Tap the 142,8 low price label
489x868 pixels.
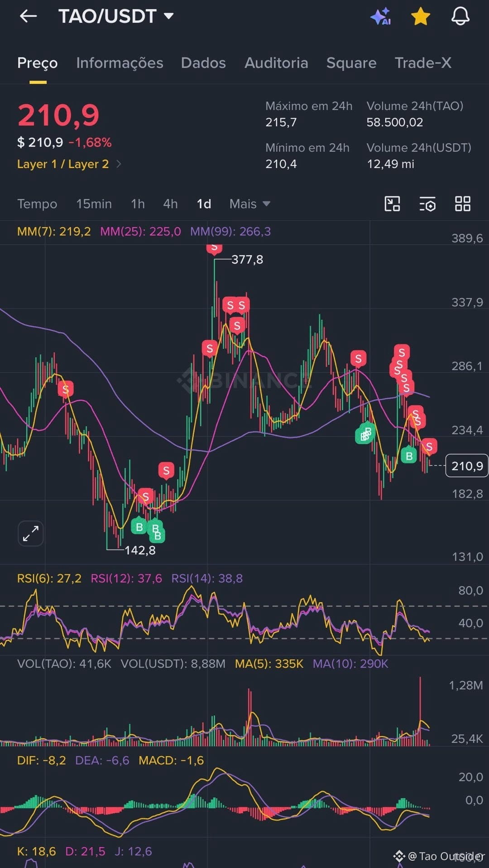coord(140,550)
